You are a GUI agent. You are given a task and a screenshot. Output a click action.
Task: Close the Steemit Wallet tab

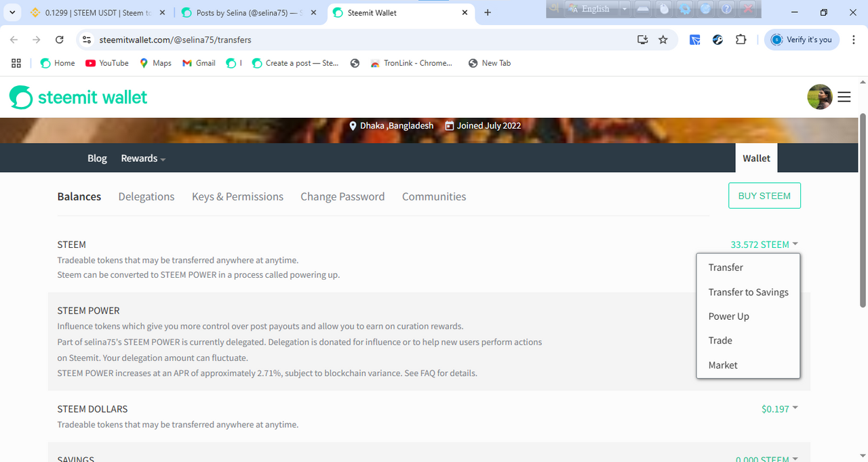coord(465,12)
